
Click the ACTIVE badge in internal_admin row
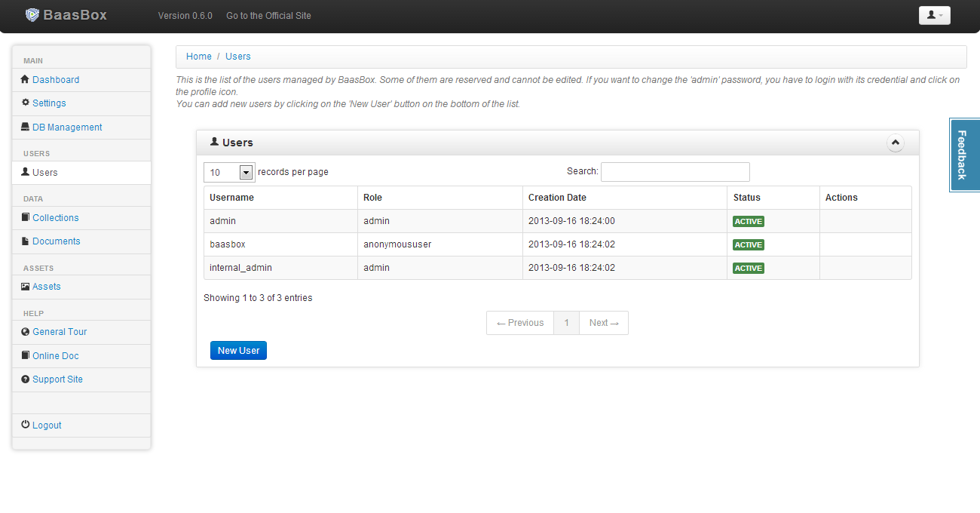749,268
